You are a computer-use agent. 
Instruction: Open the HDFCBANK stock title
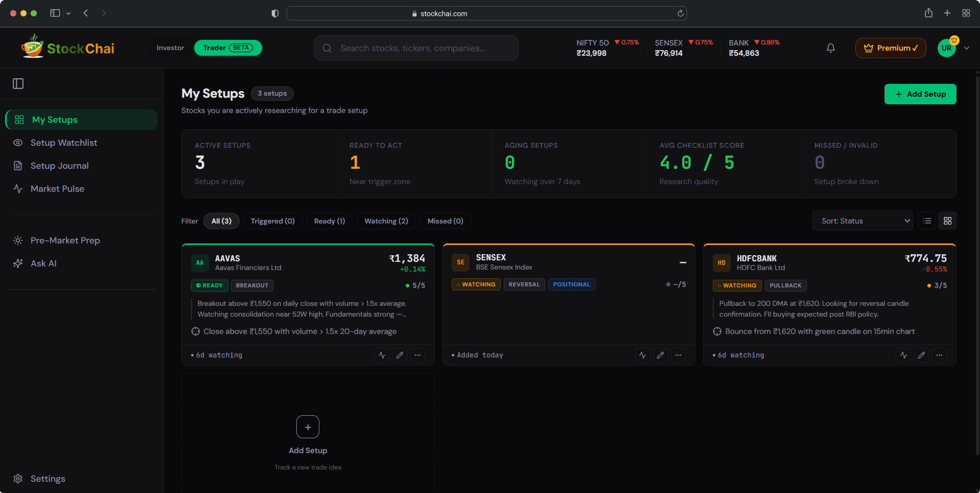click(757, 258)
